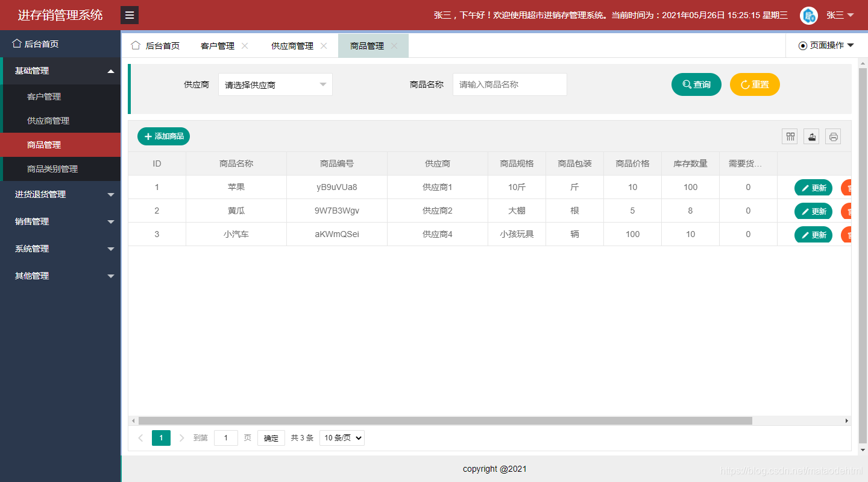Click the horizontal table scrollbar thumb

click(x=445, y=420)
